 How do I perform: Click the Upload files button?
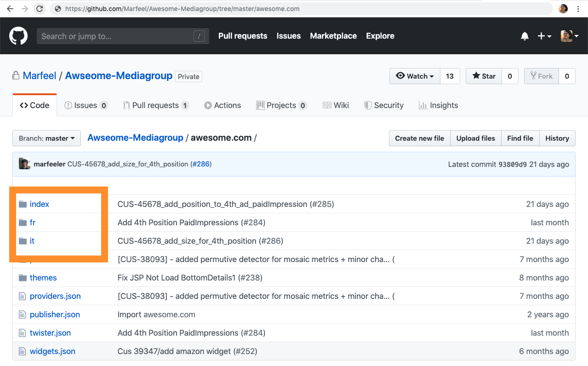coord(475,138)
